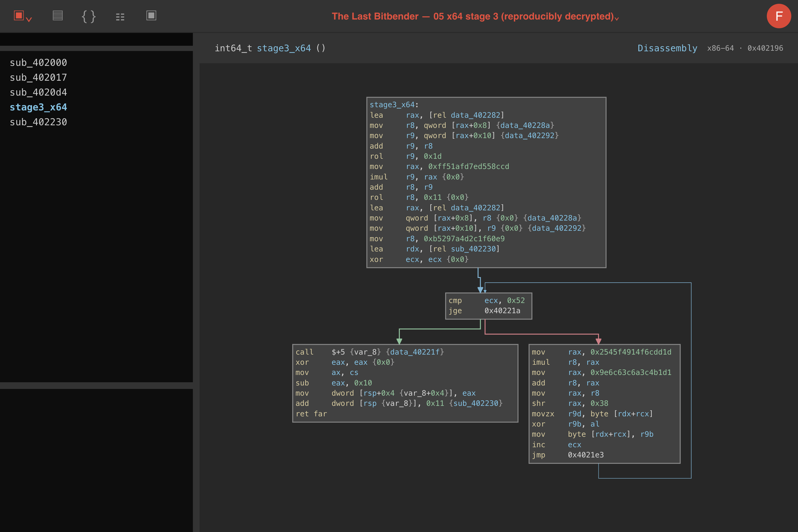Click constant 0x9e6c63c6a3c4b1d1
798x532 pixels.
tap(631, 373)
